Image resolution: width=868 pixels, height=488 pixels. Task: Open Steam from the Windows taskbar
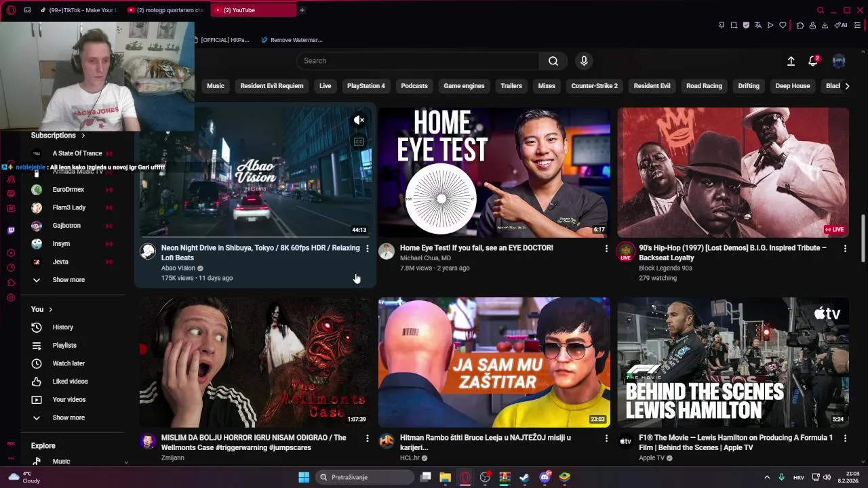click(524, 477)
